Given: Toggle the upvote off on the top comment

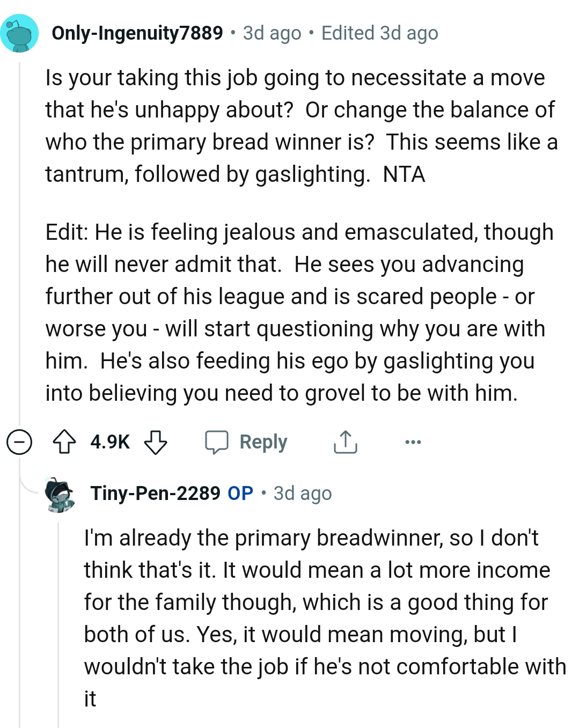Looking at the screenshot, I should click(64, 442).
